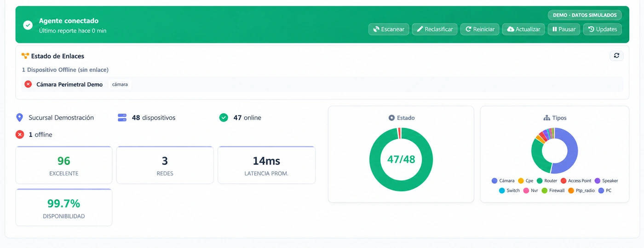Click the agent connected checkmark icon
Screen dimensions: 644x248
tap(28, 25)
